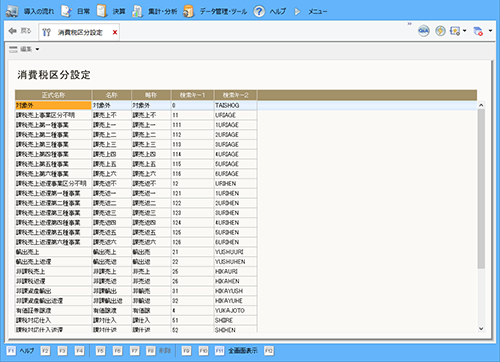
Task: Open the メニュー item with the arrow
Action: point(310,11)
